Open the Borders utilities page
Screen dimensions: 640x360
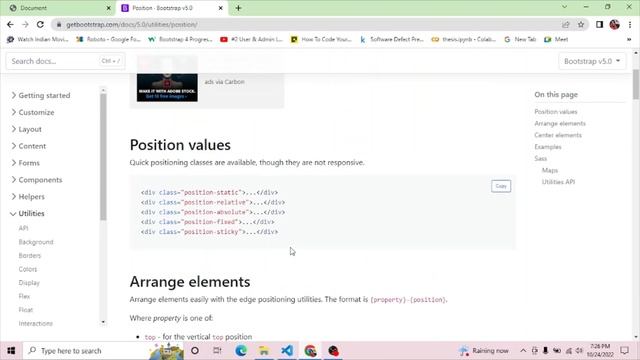point(30,256)
